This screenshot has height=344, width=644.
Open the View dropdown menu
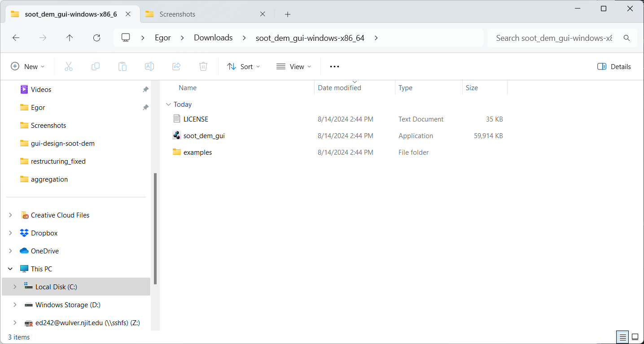click(294, 66)
